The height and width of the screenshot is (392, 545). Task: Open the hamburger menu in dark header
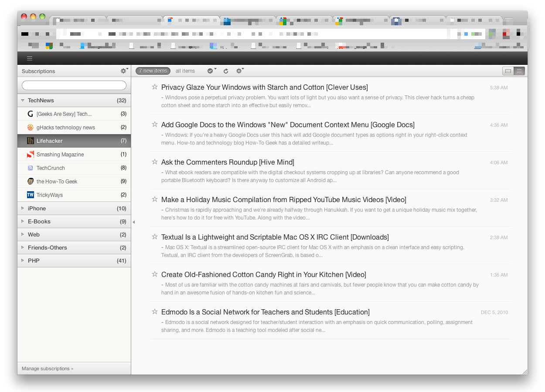[30, 58]
